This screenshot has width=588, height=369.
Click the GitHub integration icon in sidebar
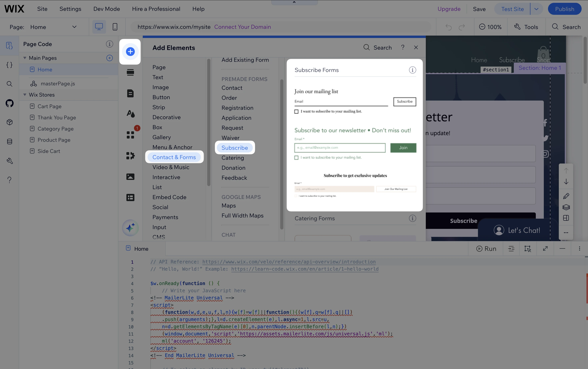click(10, 103)
